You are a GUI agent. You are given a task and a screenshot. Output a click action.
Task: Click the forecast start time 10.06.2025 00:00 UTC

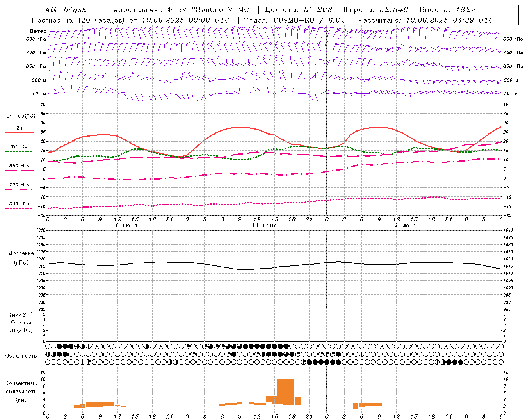185,20
